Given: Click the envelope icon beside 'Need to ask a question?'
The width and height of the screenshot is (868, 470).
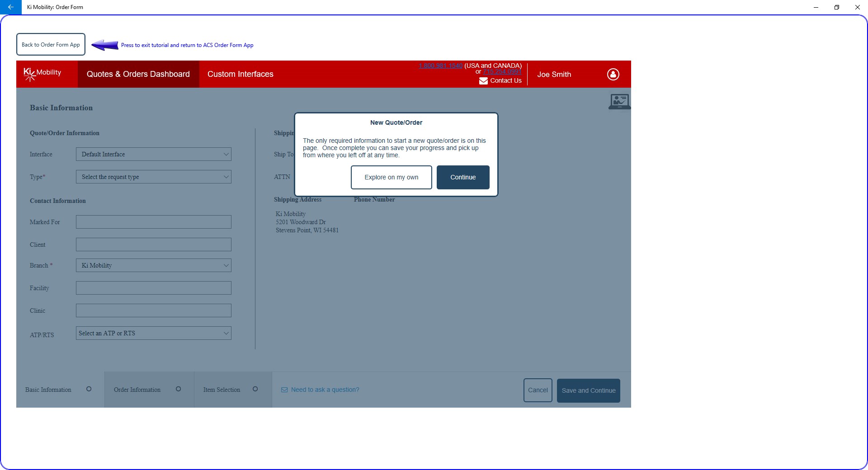Looking at the screenshot, I should tap(284, 390).
